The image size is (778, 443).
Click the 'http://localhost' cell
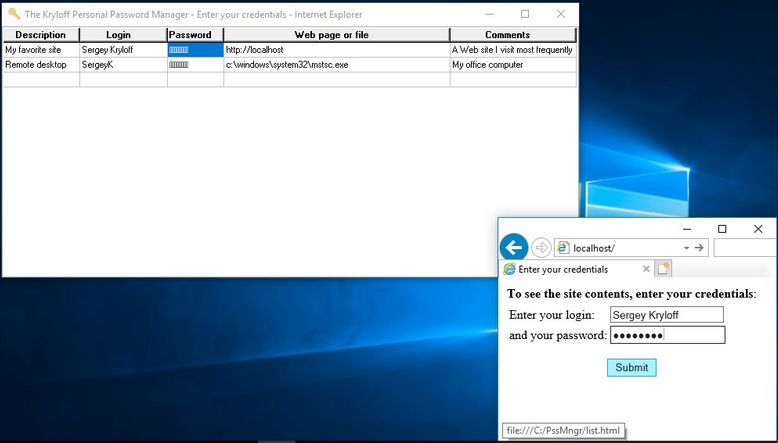tap(337, 50)
